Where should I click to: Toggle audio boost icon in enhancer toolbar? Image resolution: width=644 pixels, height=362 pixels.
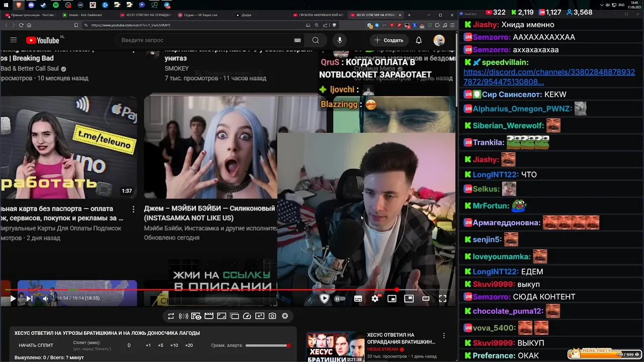[184, 316]
